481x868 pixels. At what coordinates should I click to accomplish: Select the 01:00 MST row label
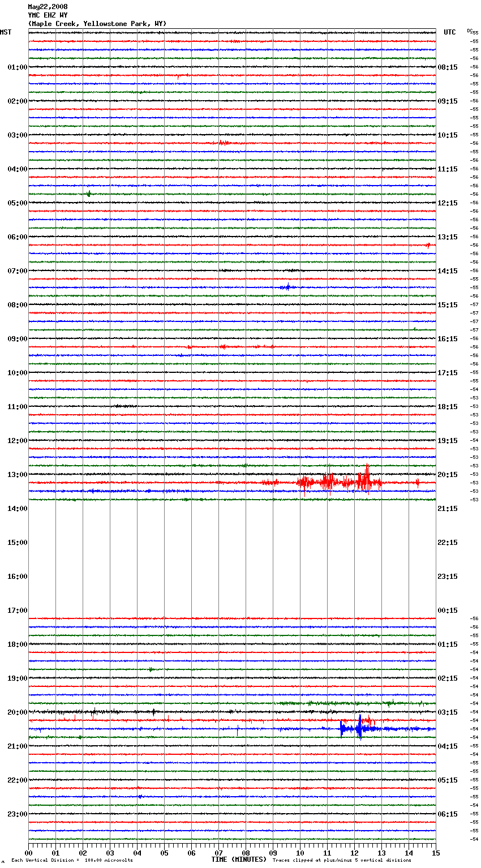point(18,67)
